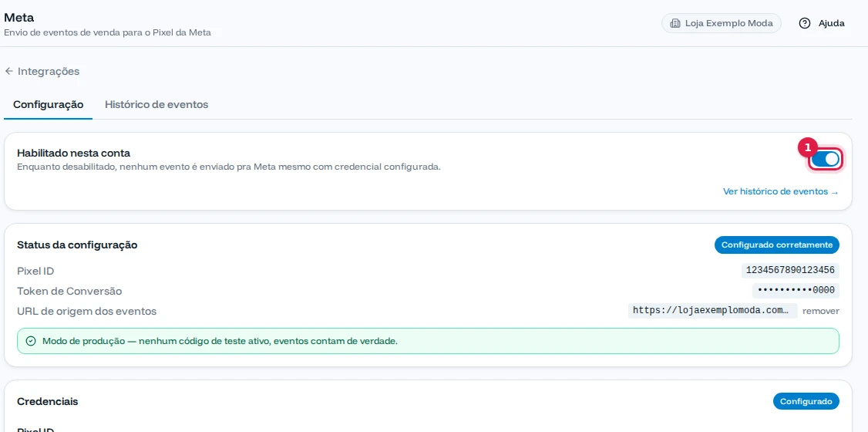Viewport: 868px width, 432px height.
Task: Click the help question mark icon
Action: click(805, 23)
